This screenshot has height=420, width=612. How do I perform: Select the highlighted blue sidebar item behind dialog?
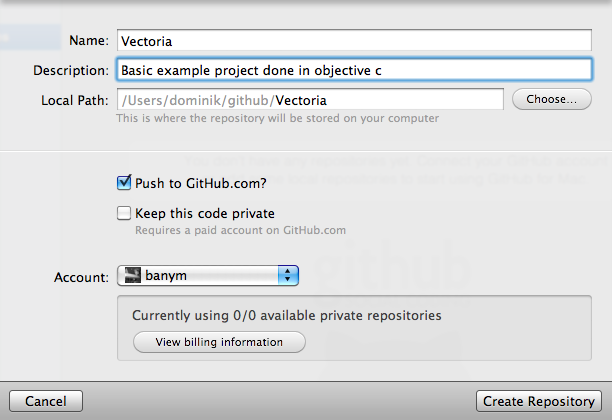click(x=30, y=37)
